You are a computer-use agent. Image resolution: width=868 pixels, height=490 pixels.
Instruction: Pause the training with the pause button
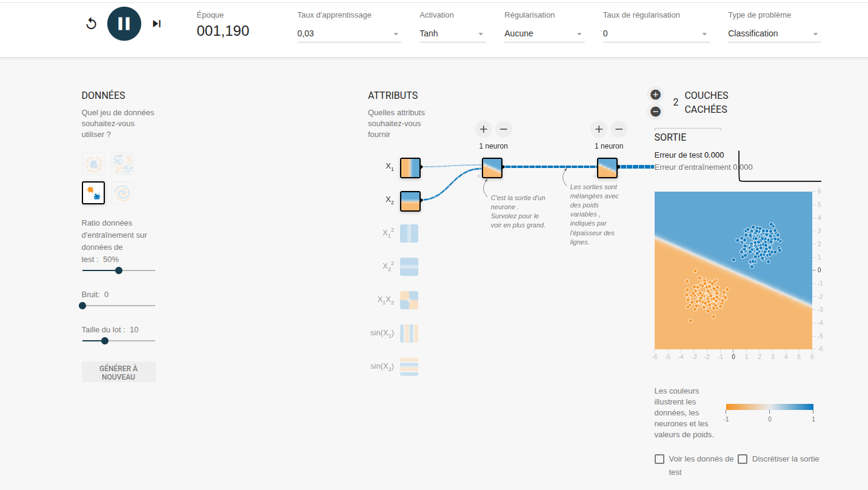click(124, 24)
